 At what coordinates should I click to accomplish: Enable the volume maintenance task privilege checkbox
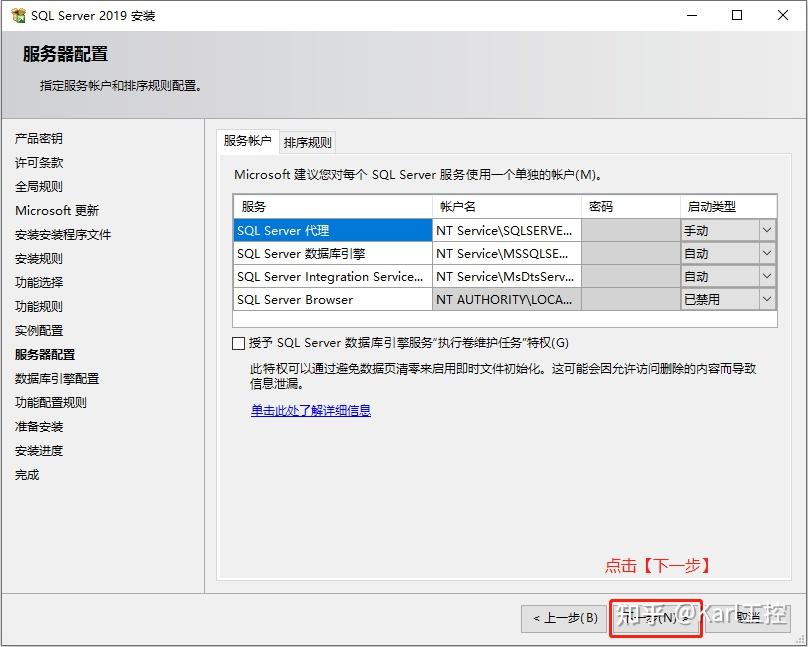(x=238, y=343)
